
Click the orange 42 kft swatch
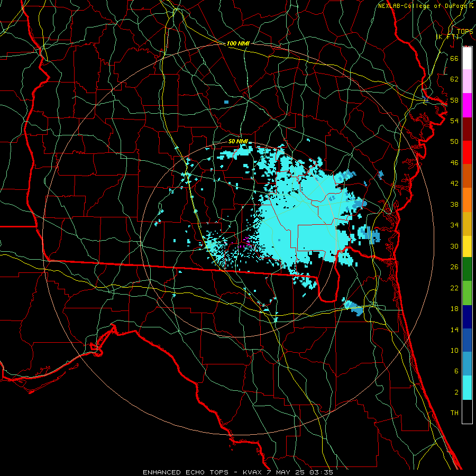click(x=467, y=199)
